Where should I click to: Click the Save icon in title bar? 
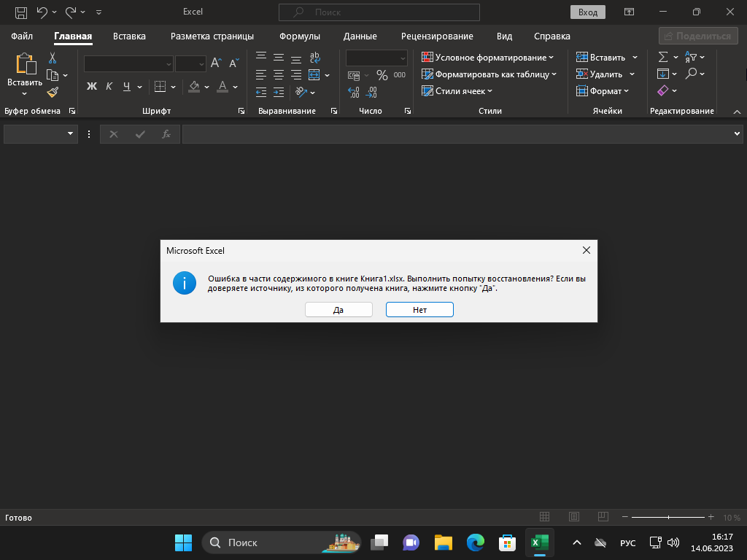21,12
